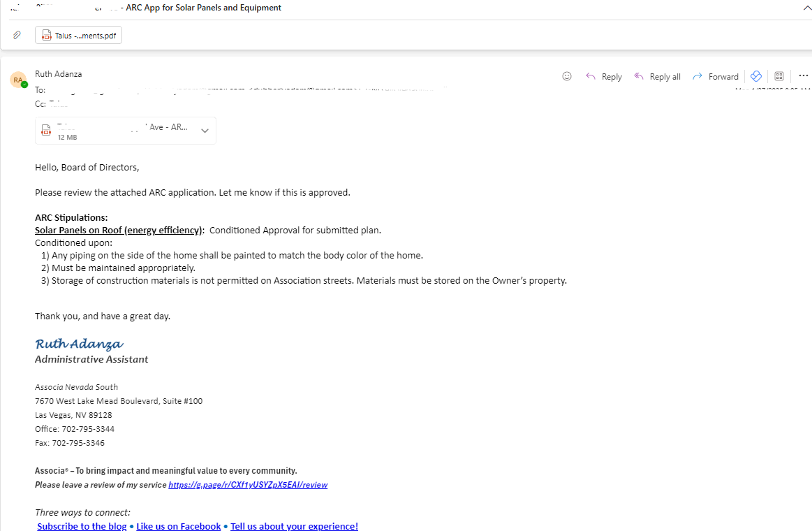812x531 pixels.
Task: Click the Like us on Facebook link
Action: pos(179,526)
